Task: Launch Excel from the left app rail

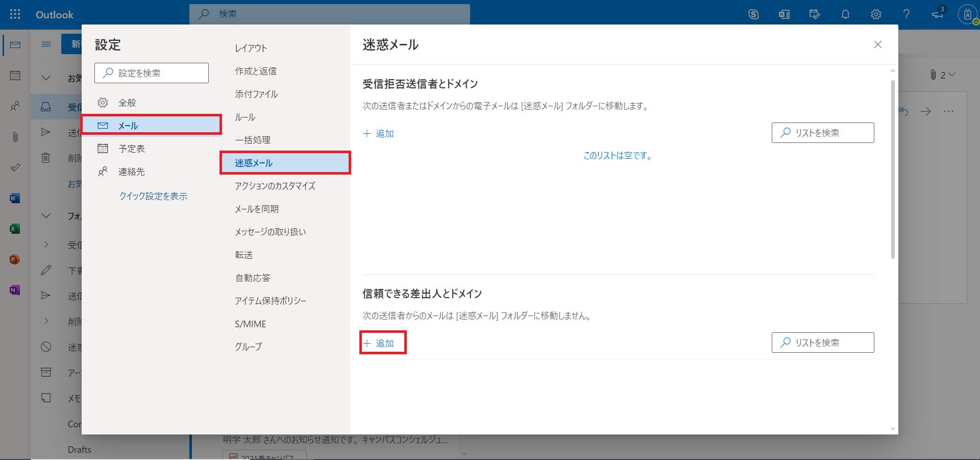Action: pos(15,229)
